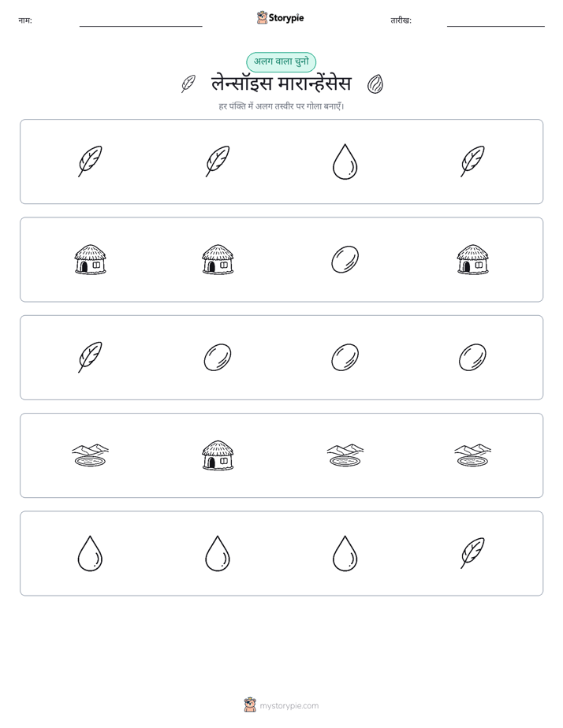Viewport: 563px width, 728px height.
Task: Click the almond icon beside the title
Action: tap(375, 84)
